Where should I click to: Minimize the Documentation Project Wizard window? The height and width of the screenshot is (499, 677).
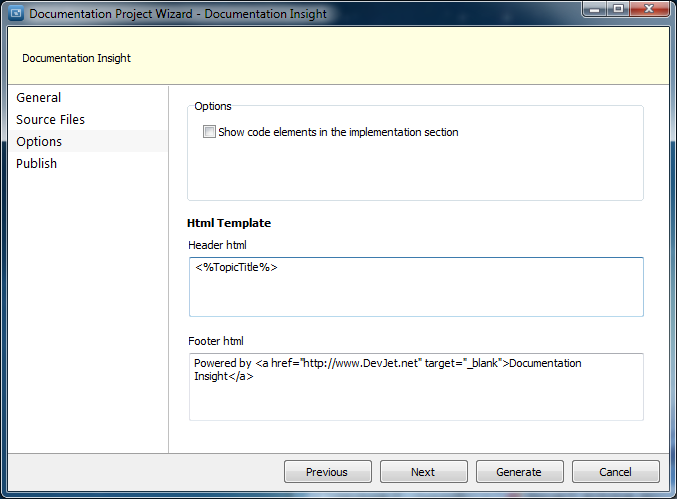pyautogui.click(x=595, y=9)
